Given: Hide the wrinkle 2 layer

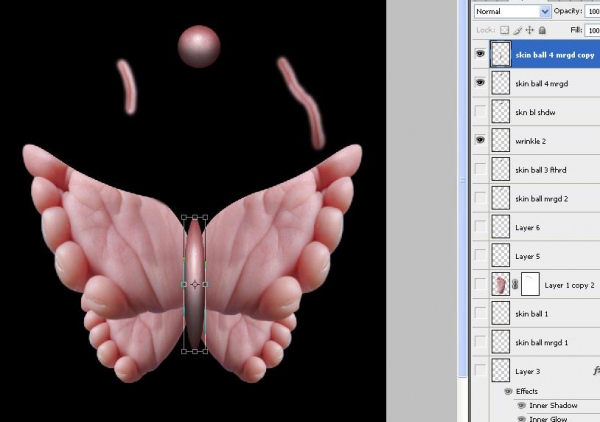Looking at the screenshot, I should (x=480, y=140).
